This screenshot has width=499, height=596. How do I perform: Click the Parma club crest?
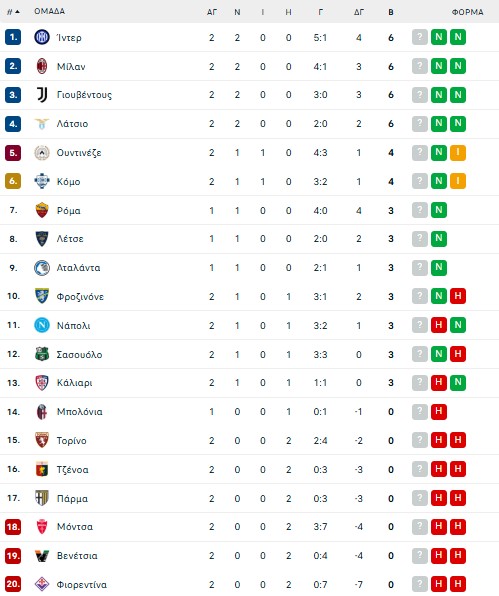click(42, 498)
